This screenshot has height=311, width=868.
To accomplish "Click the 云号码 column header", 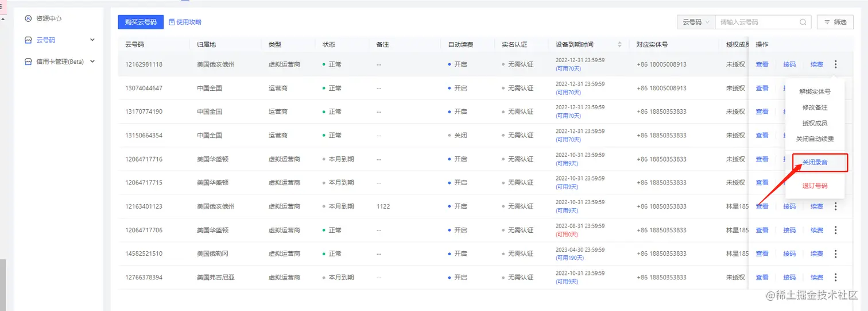I will tap(134, 44).
